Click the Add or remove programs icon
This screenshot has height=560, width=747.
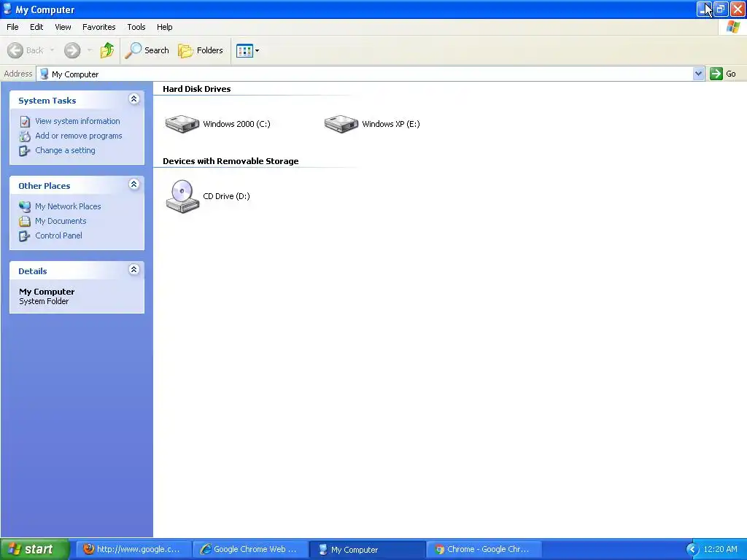25,136
